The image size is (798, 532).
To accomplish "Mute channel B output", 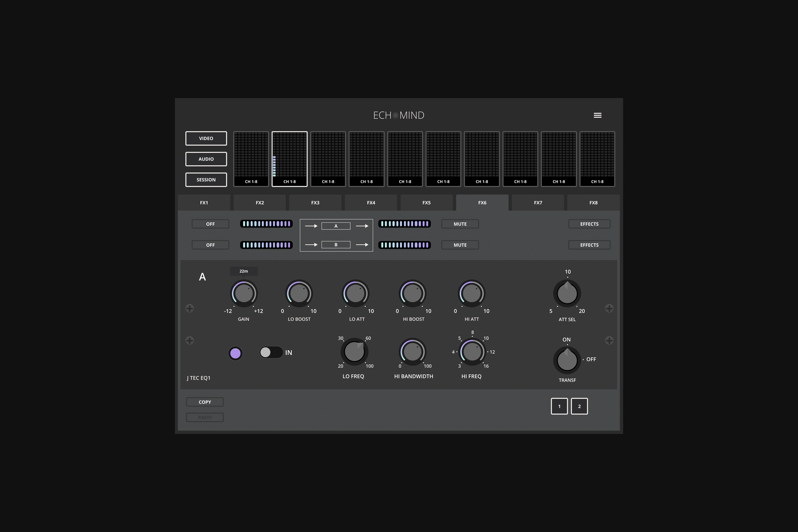I will point(460,245).
